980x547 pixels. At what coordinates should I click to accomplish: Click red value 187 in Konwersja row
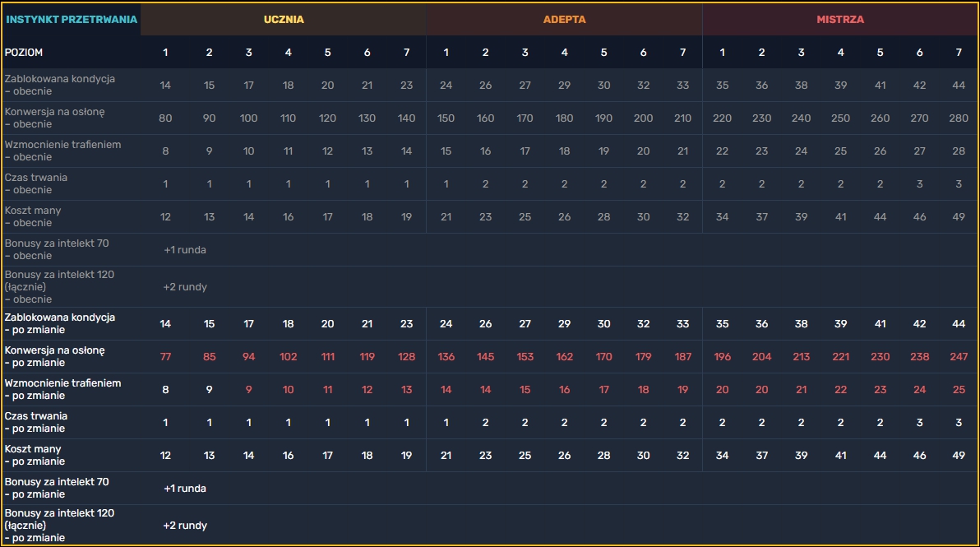click(x=682, y=357)
